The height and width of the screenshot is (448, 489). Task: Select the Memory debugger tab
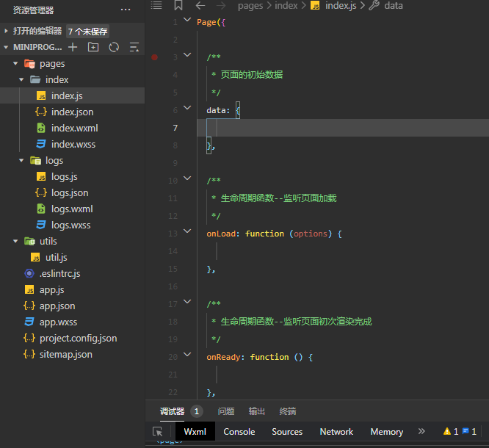tap(387, 431)
